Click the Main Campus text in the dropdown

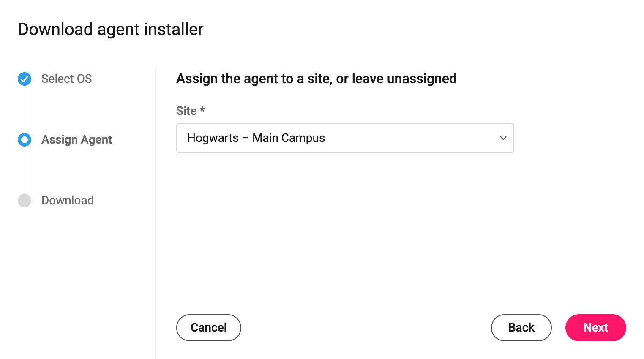(x=289, y=138)
